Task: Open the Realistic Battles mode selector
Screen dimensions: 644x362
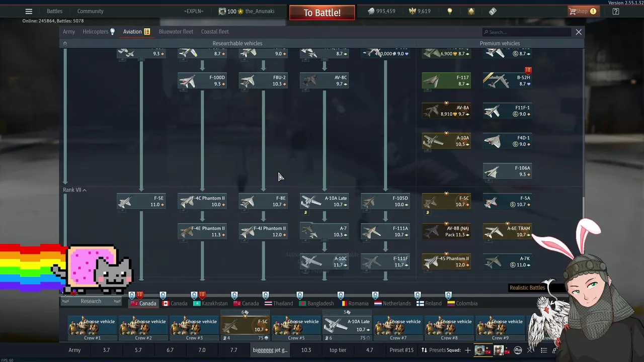Action: pyautogui.click(x=527, y=288)
